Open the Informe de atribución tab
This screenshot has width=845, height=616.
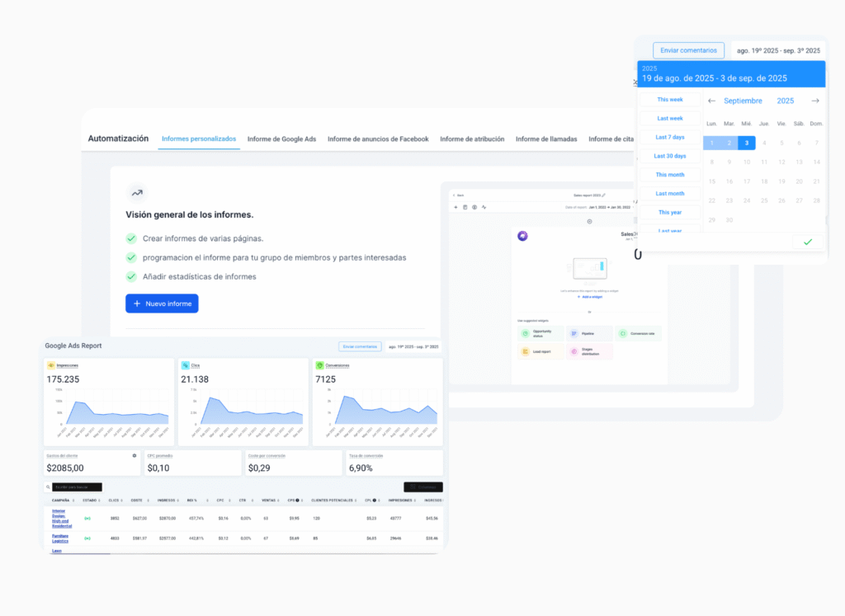point(472,139)
